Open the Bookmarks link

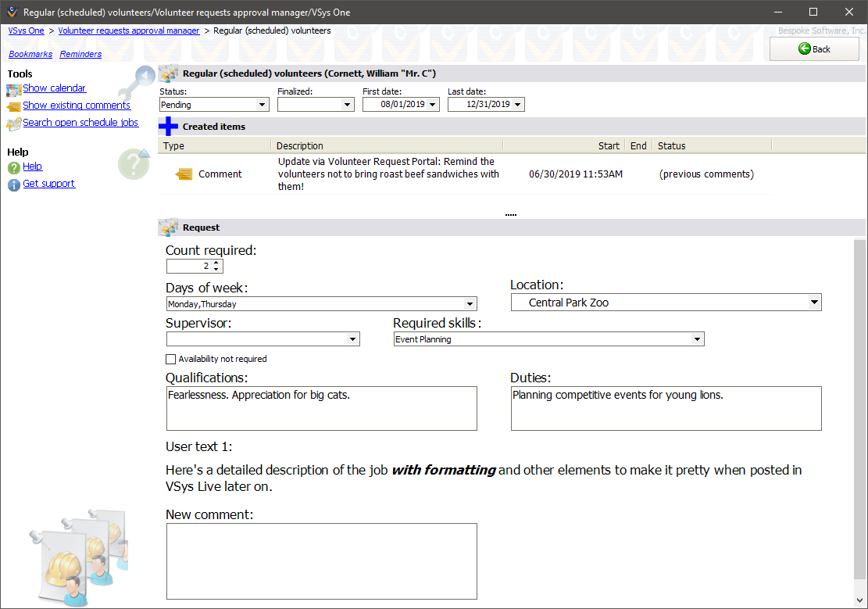pyautogui.click(x=30, y=55)
